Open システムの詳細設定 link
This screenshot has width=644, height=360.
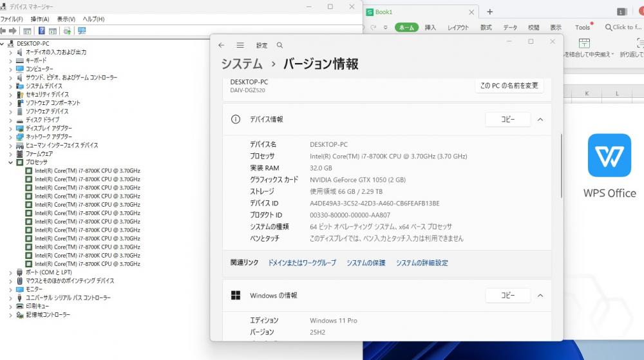[x=422, y=263]
